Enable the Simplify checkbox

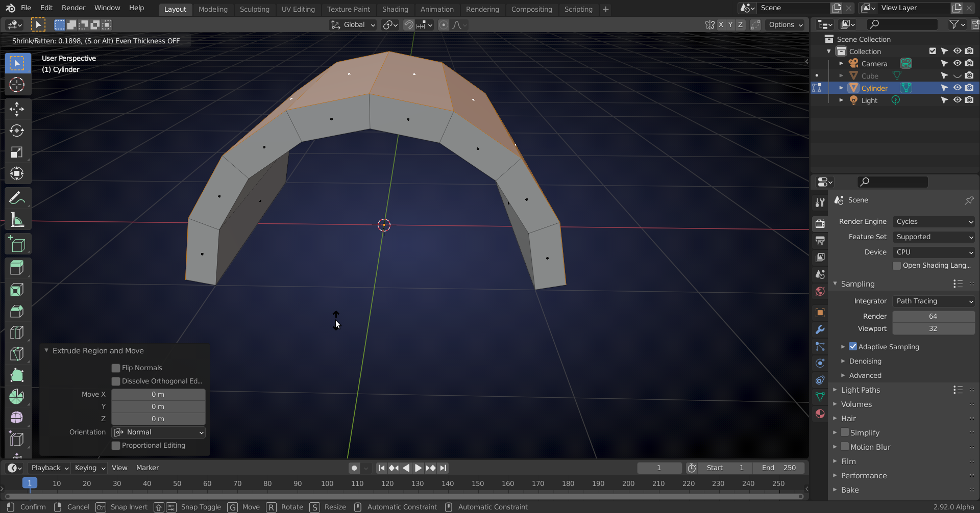point(845,432)
